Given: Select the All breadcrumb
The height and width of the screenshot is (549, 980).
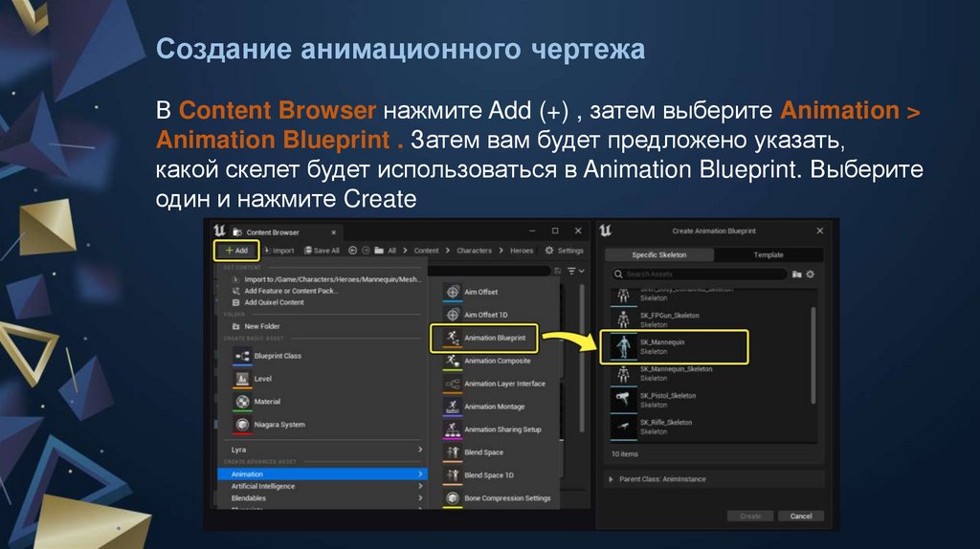Looking at the screenshot, I should pyautogui.click(x=391, y=251).
